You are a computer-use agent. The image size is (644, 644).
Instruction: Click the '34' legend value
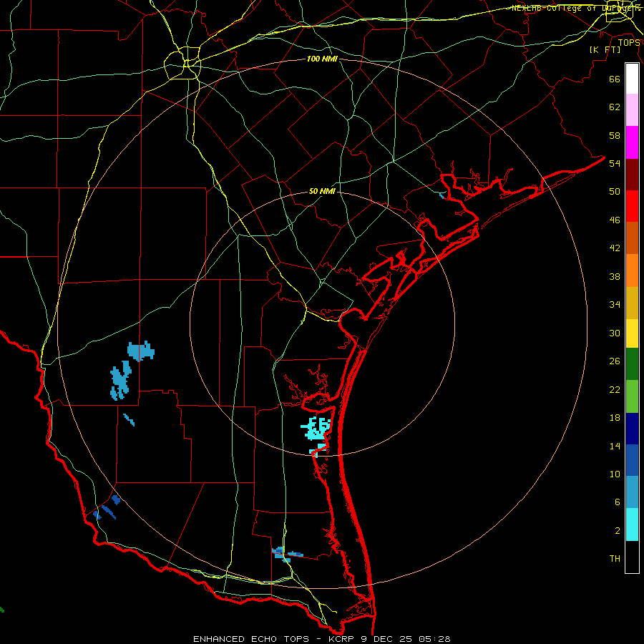(615, 305)
